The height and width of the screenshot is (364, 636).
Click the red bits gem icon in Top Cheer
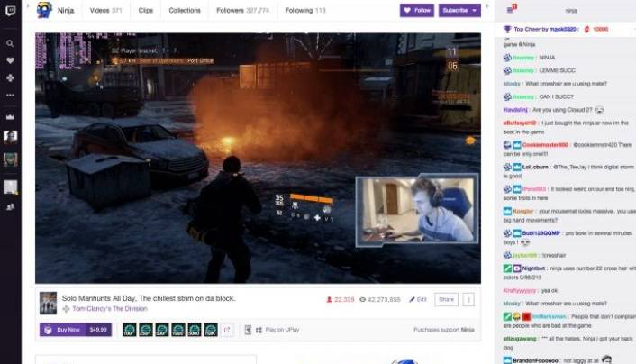click(586, 29)
